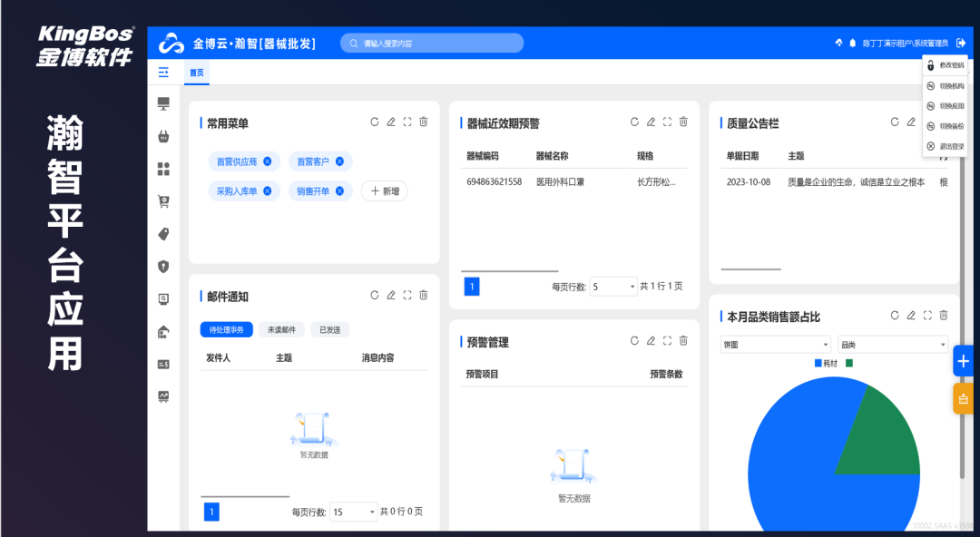Click the search input box
This screenshot has height=537, width=980.
(433, 44)
